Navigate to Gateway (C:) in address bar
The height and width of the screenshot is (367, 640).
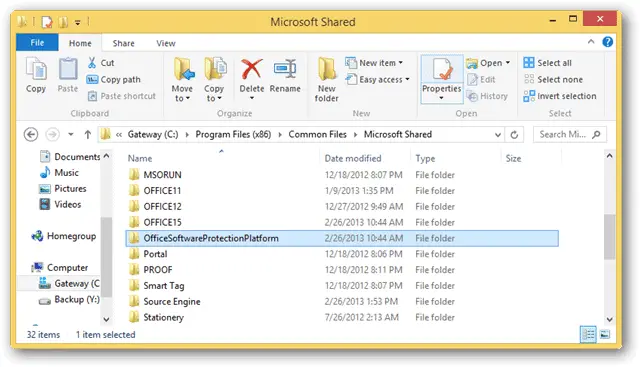[x=153, y=134]
